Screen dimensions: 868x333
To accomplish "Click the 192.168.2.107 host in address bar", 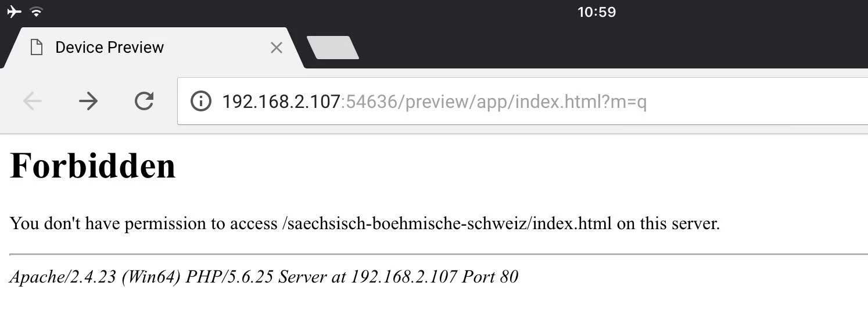I will (x=281, y=102).
